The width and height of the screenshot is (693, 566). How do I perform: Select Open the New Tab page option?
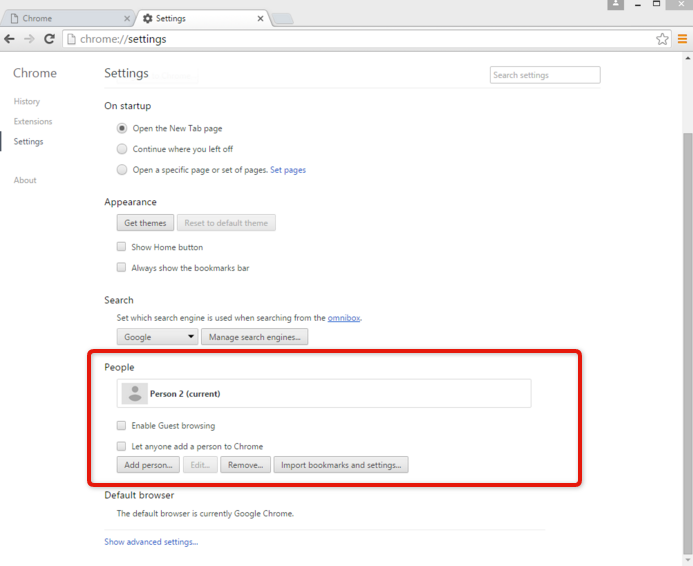tap(122, 128)
